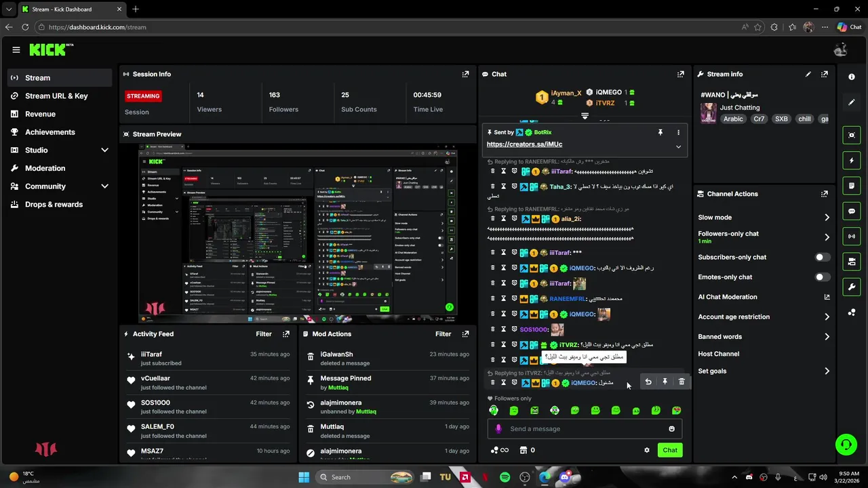Toggle the channel actions widget icon in the right sidebar

tap(852, 261)
